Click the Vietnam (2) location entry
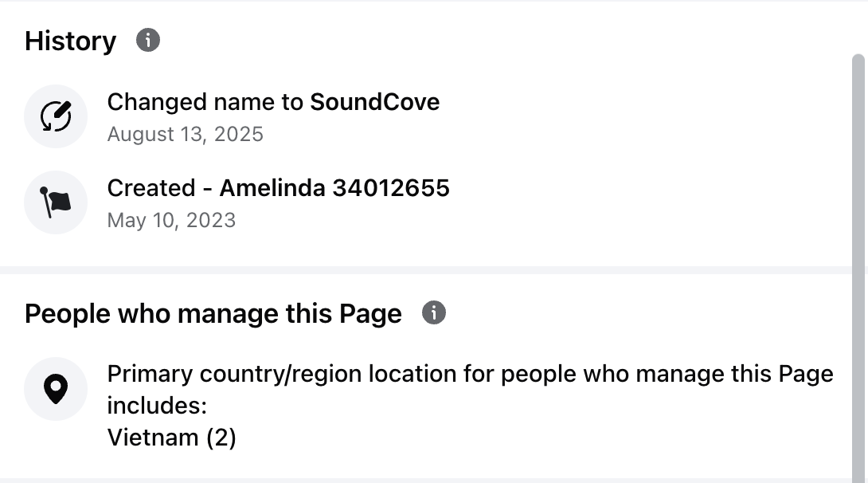 tap(171, 438)
